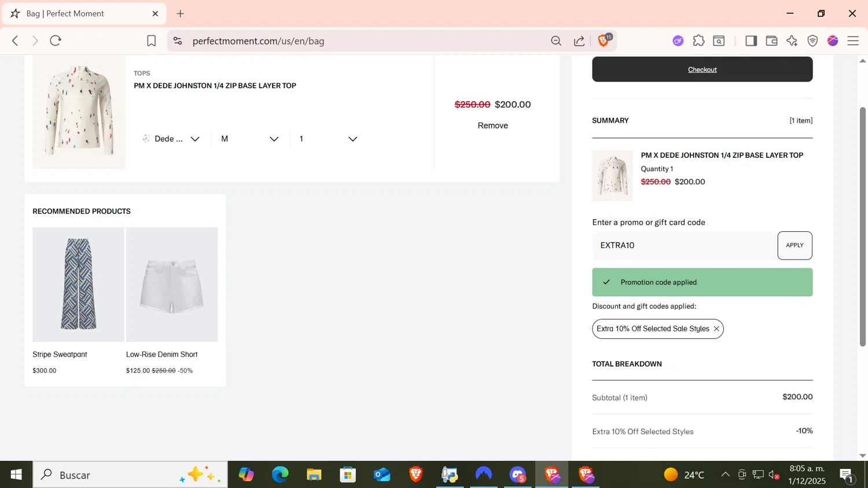Click the page vertical scrollbar
The width and height of the screenshot is (868, 488).
click(863, 226)
